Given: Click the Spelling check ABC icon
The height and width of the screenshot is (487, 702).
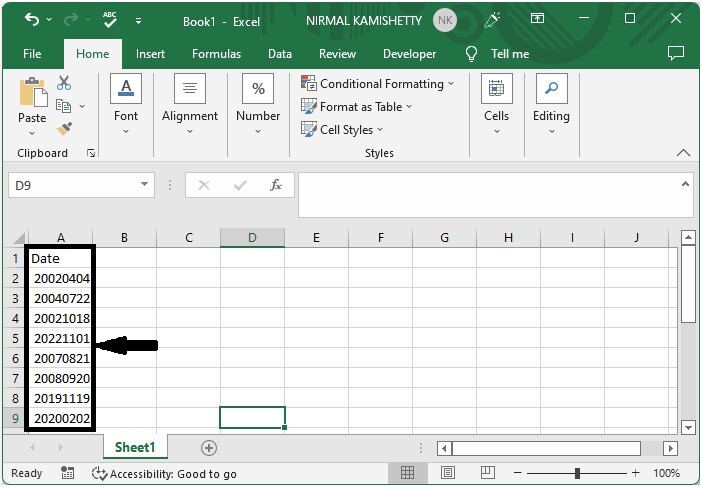Looking at the screenshot, I should click(110, 20).
